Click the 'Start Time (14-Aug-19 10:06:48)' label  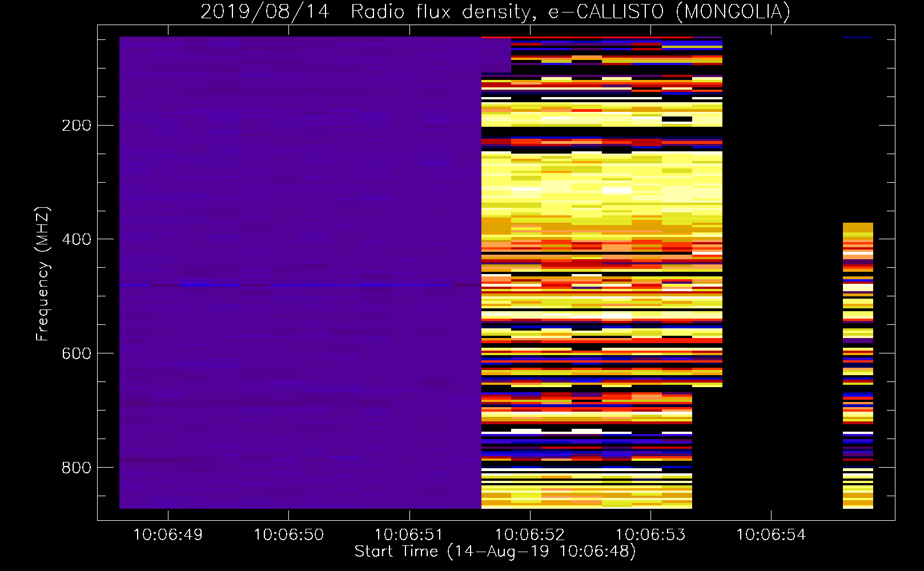click(495, 552)
